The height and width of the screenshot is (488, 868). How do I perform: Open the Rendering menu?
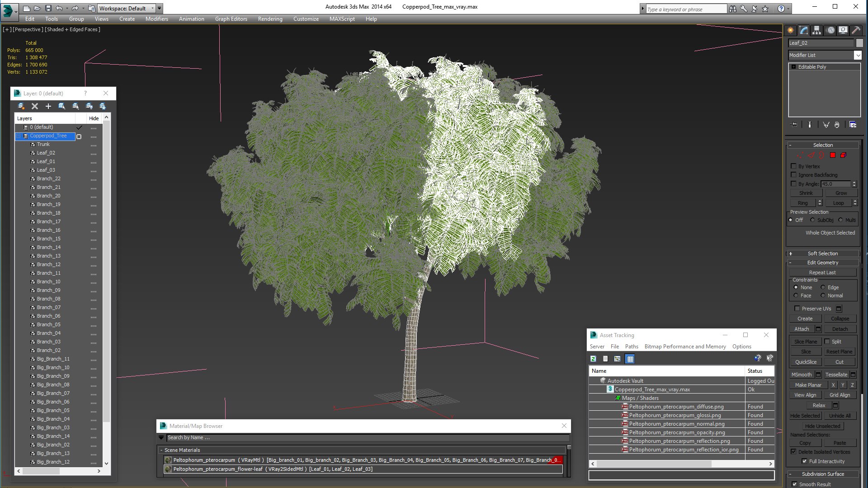[270, 19]
